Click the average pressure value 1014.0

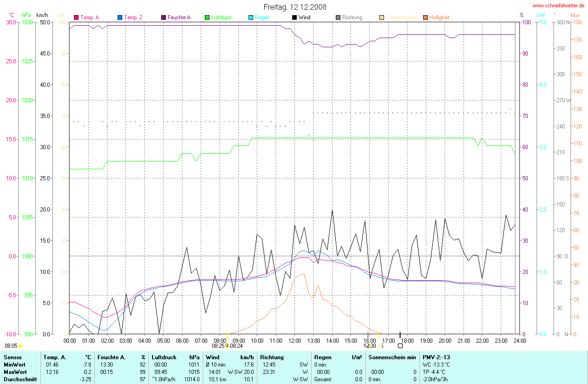(x=192, y=379)
